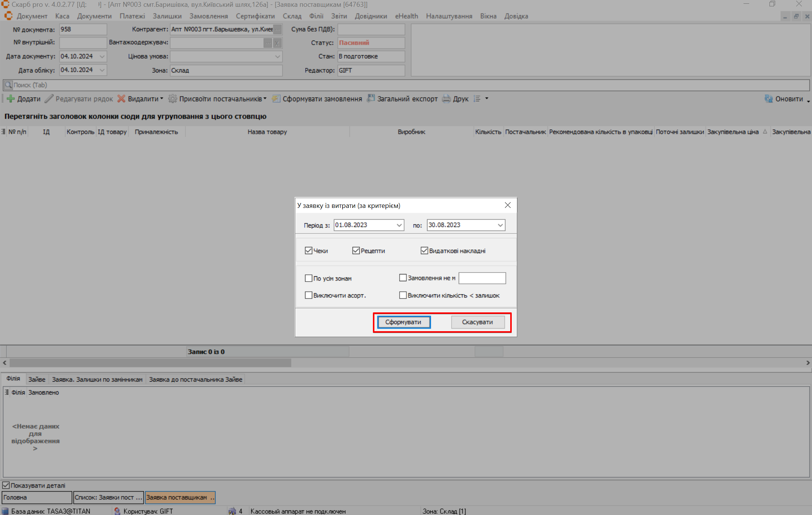Click the Присвоїти постачальників gear icon
Viewport: 812px width, 515px height.
tap(172, 99)
